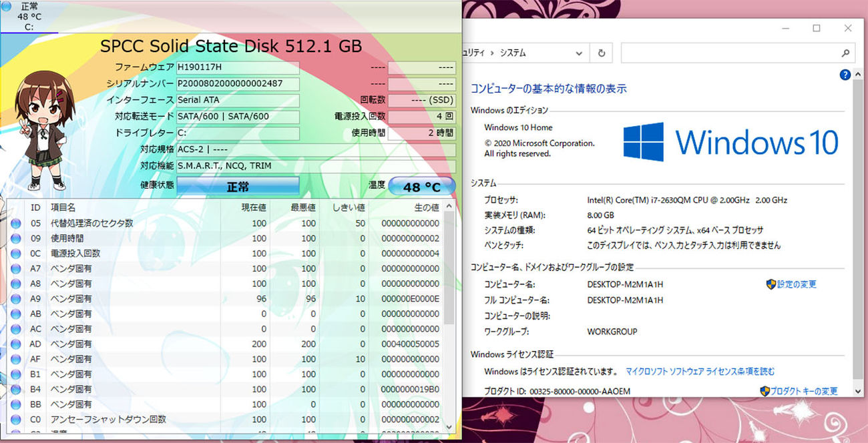Click the 48 °C temperature button
868x443 pixels.
[421, 187]
